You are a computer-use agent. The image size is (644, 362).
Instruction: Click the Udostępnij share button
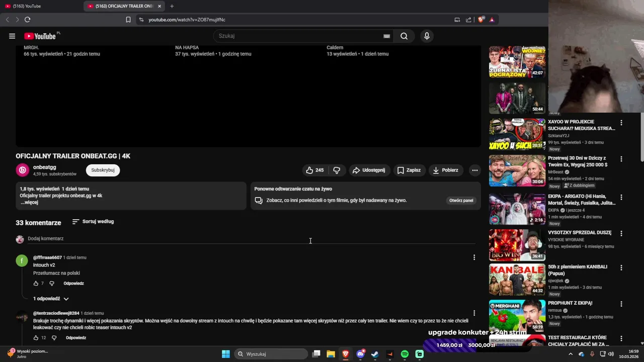(x=369, y=170)
